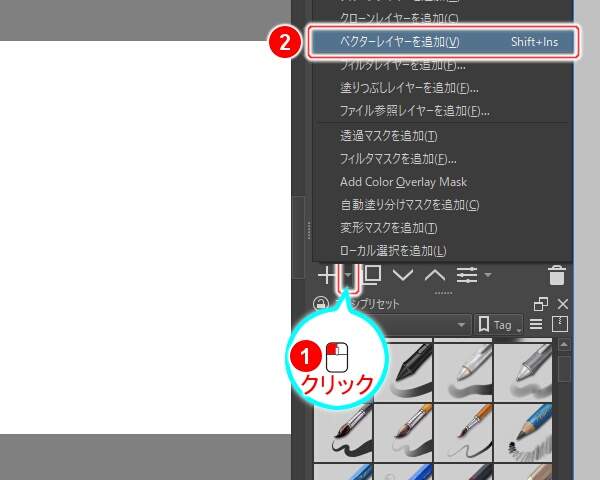The width and height of the screenshot is (600, 480).
Task: Open layer properties sliders icon
Action: (x=467, y=275)
